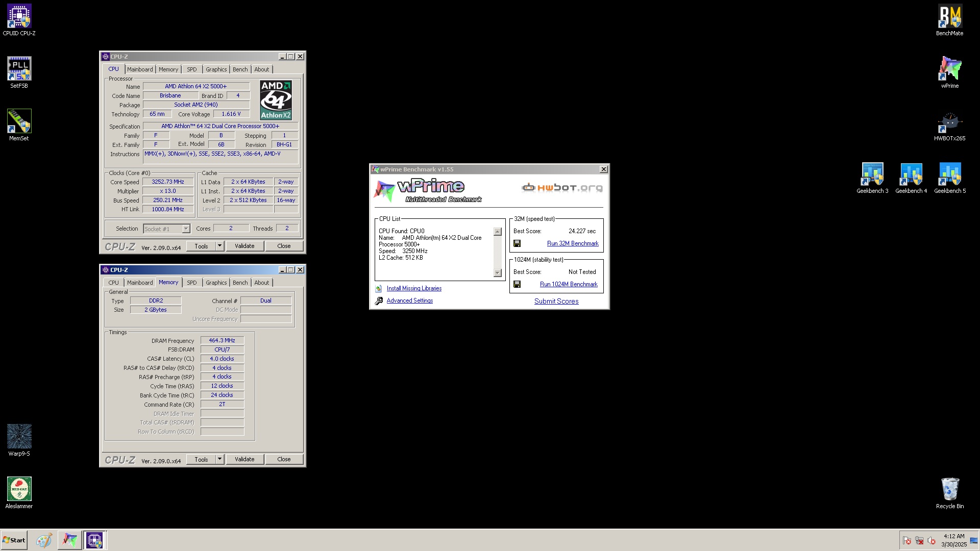Open the Geekbench 5 desktop shortcut
The width and height of the screenshot is (980, 551).
(949, 178)
